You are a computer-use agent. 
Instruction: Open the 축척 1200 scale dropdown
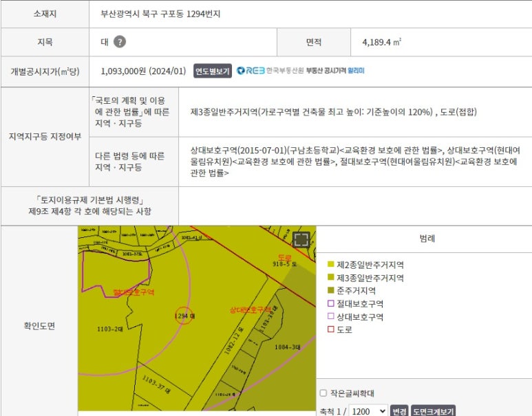coord(368,411)
